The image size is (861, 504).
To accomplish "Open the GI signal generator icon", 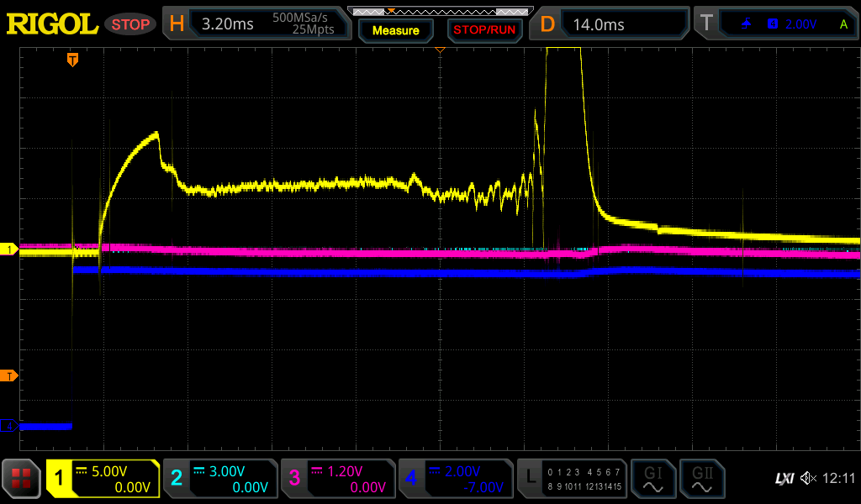I will click(652, 479).
